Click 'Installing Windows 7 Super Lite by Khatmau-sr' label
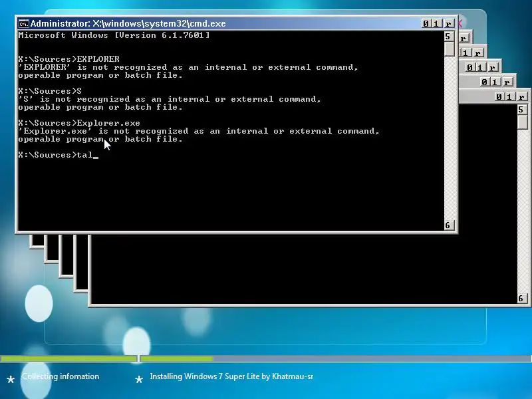 (x=231, y=376)
